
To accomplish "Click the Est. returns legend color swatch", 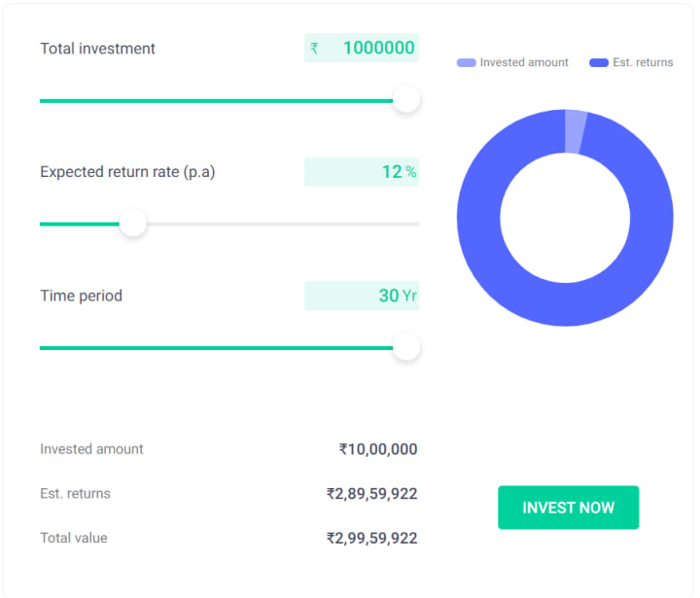I will point(599,63).
